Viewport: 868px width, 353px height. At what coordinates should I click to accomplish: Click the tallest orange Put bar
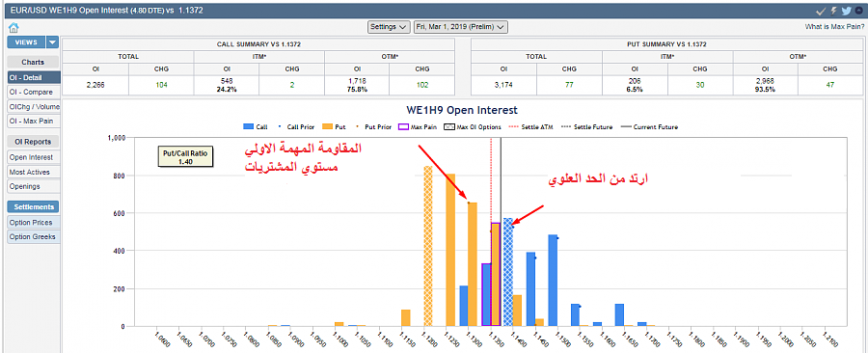click(x=427, y=246)
